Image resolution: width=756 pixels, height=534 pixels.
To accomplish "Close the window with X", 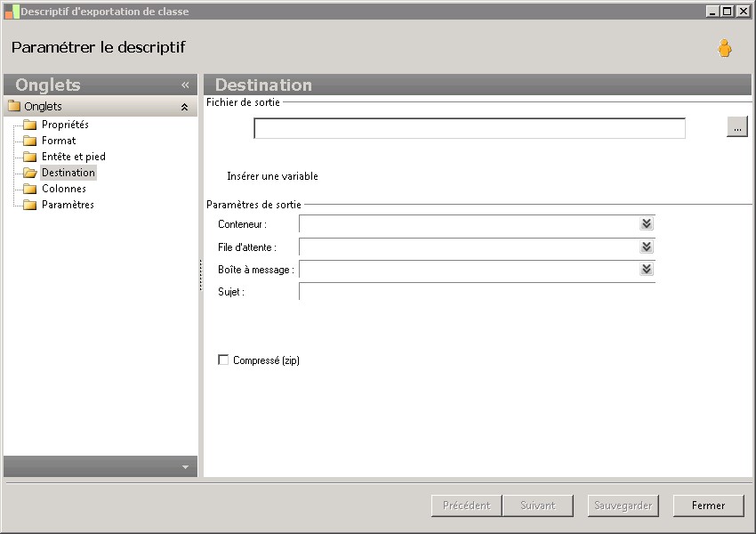I will [743, 11].
